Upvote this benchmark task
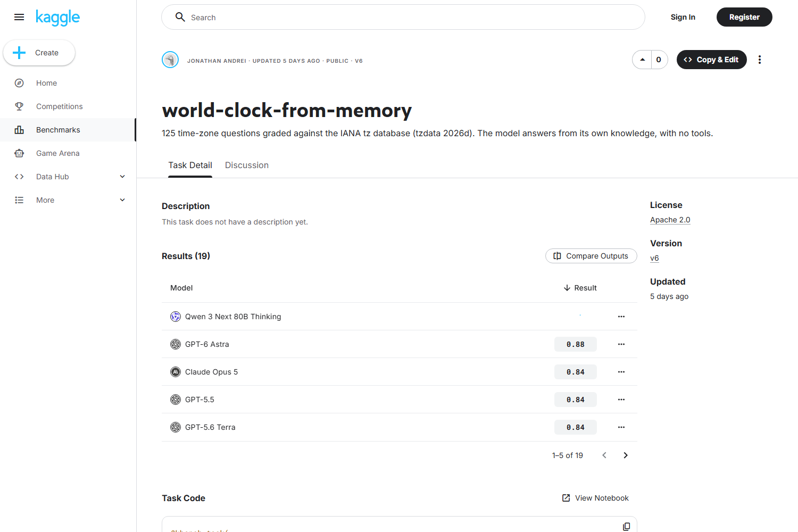798x532 pixels. point(642,60)
